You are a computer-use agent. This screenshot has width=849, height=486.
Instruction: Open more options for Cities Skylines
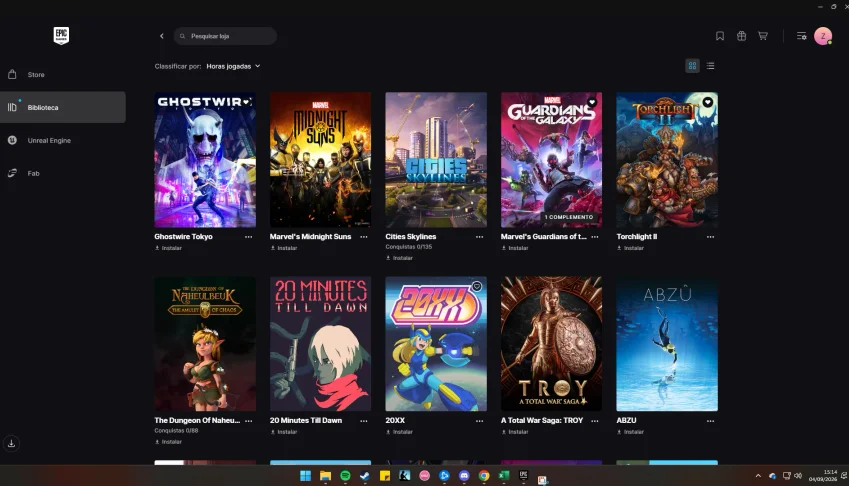tap(480, 237)
